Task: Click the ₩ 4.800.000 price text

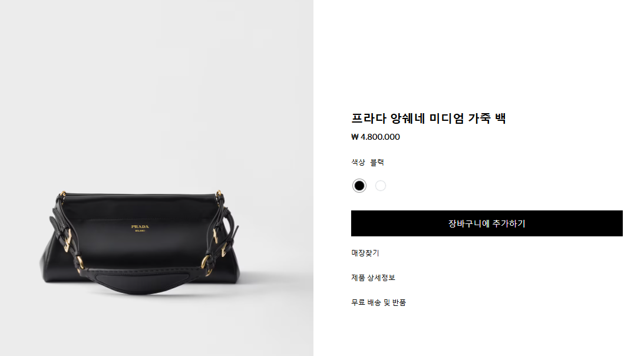Action: [375, 137]
